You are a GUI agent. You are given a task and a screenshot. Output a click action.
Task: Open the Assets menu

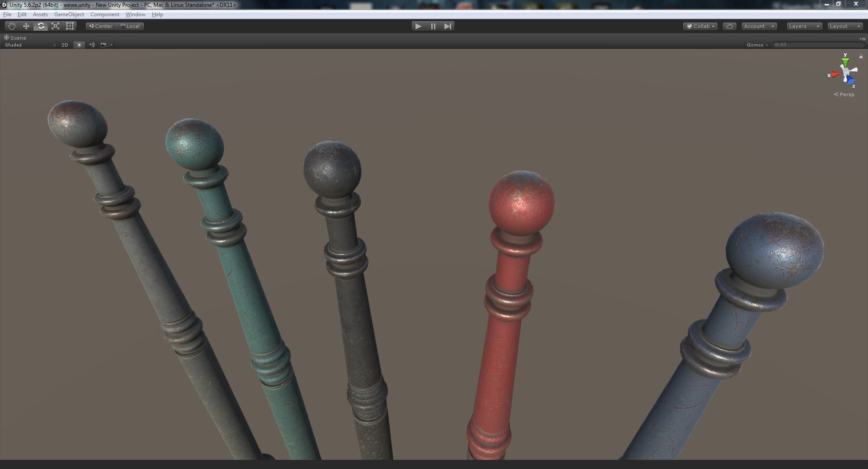[x=40, y=14]
